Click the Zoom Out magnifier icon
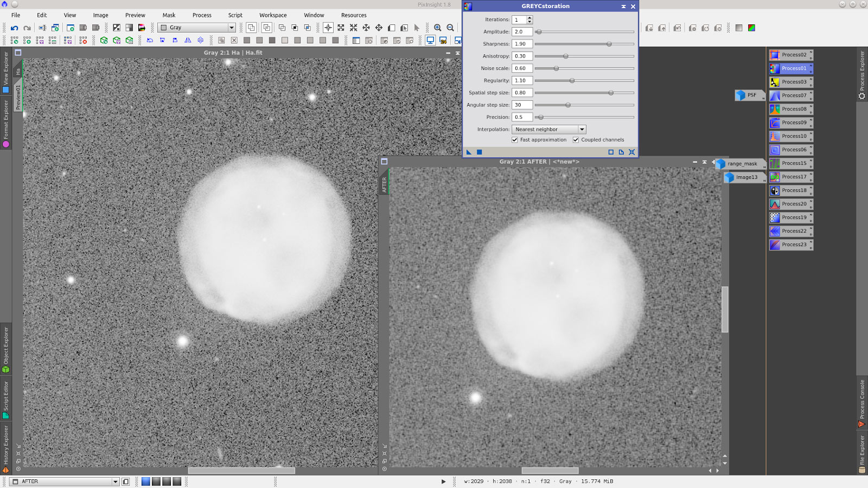The width and height of the screenshot is (868, 488). pyautogui.click(x=450, y=28)
